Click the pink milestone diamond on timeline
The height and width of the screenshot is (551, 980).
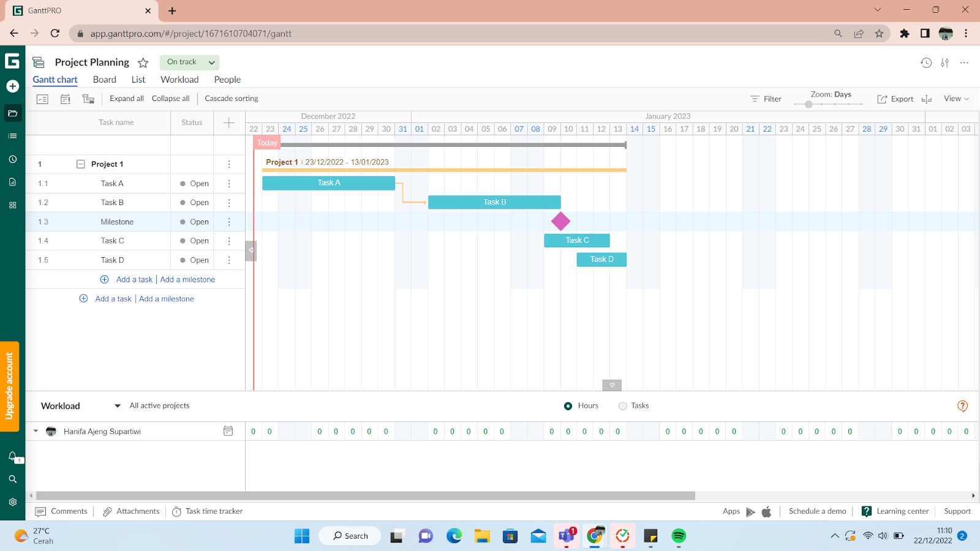click(560, 222)
